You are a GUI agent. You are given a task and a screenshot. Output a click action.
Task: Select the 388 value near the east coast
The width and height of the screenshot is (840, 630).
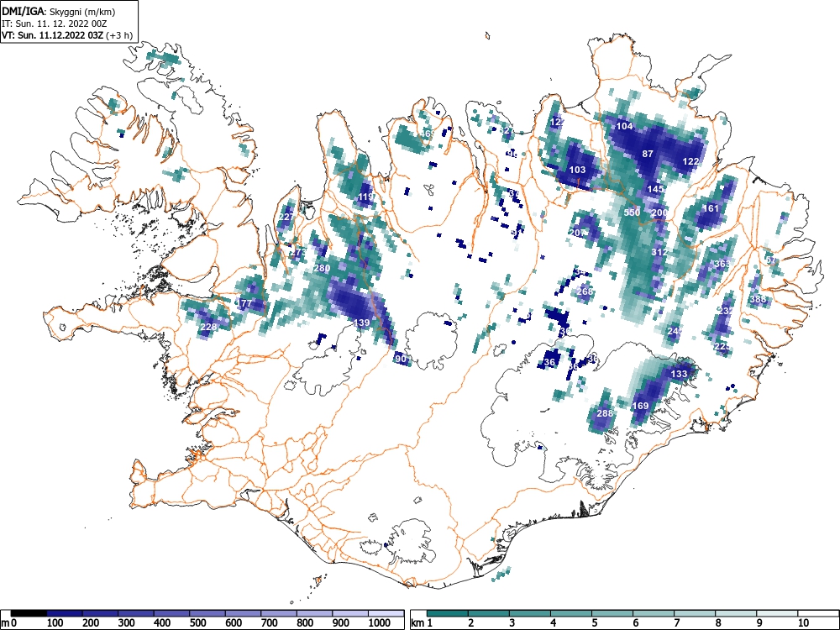point(758,299)
